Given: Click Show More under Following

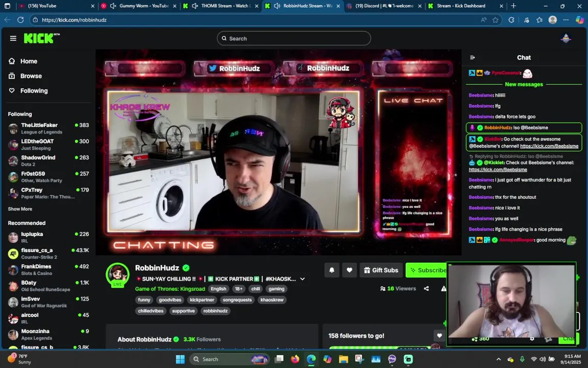Looking at the screenshot, I should point(20,209).
